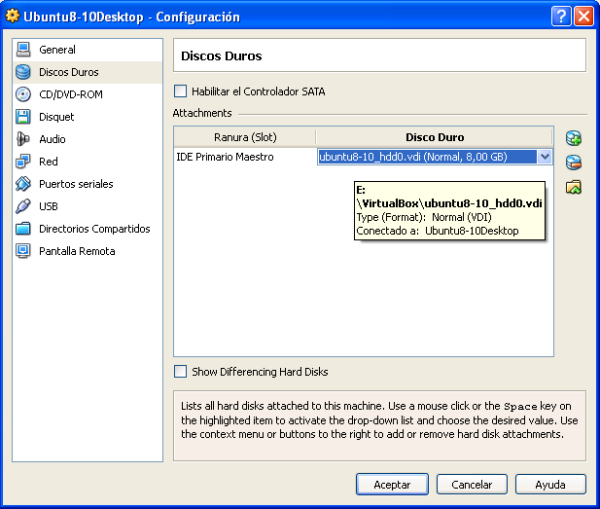Go to Pantalla Remota settings
This screenshot has width=600, height=509.
click(76, 251)
